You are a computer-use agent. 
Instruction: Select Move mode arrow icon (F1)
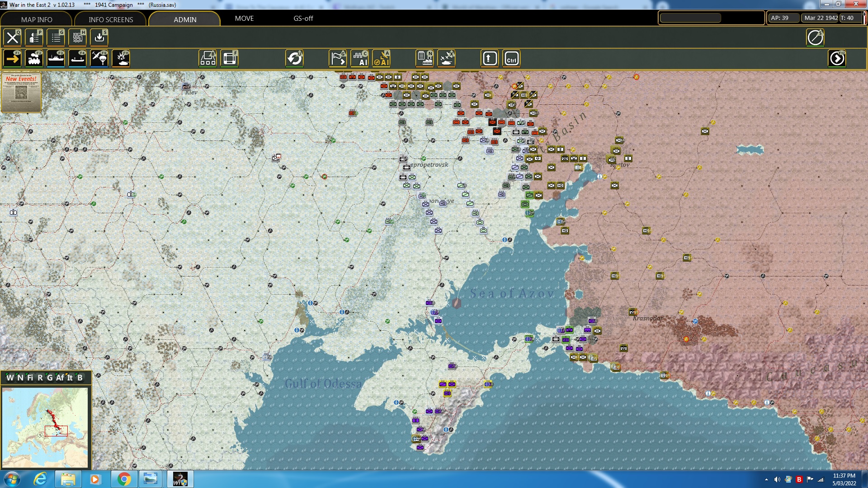[x=13, y=59]
